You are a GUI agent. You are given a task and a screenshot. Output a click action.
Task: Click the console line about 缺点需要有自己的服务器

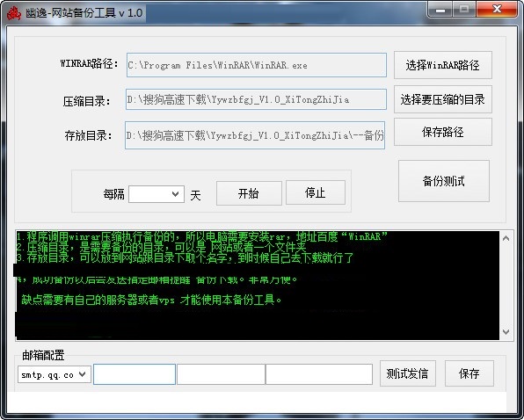pyautogui.click(x=151, y=300)
